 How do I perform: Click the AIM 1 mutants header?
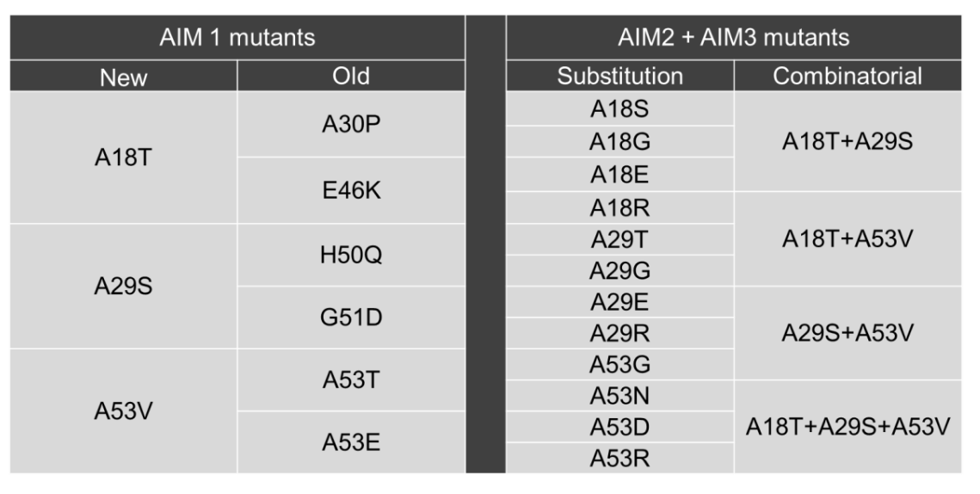(x=238, y=38)
